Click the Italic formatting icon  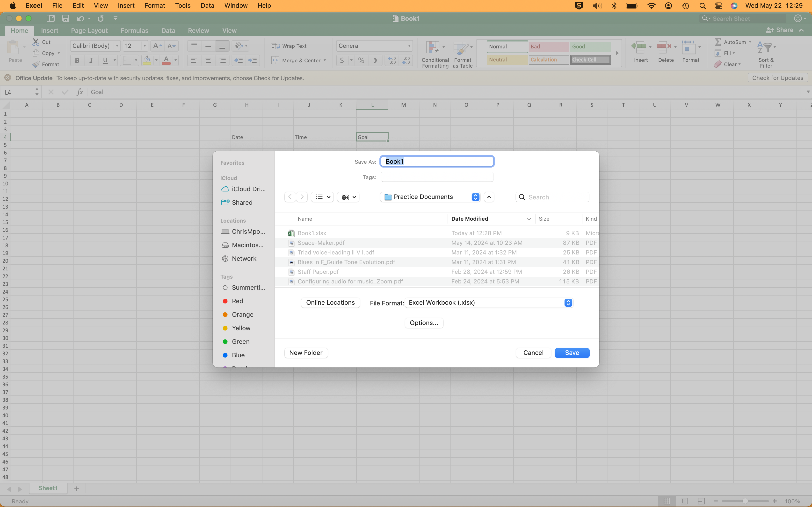(x=91, y=60)
